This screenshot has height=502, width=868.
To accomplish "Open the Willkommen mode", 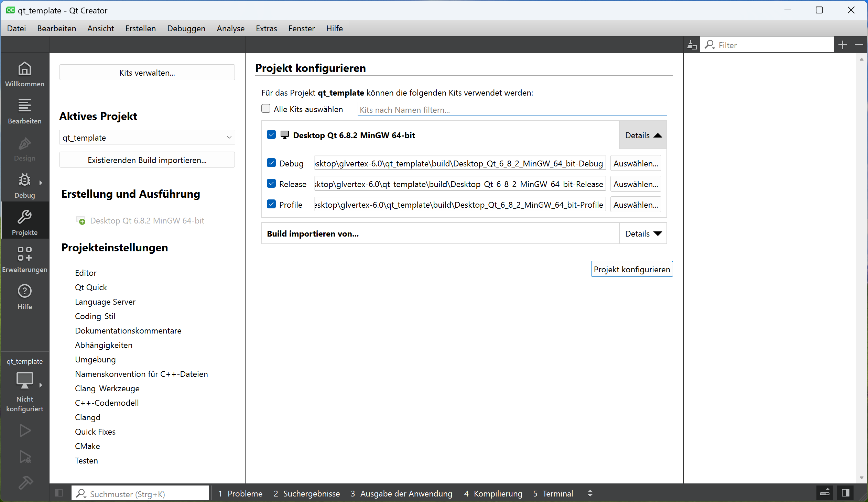I will [24, 74].
